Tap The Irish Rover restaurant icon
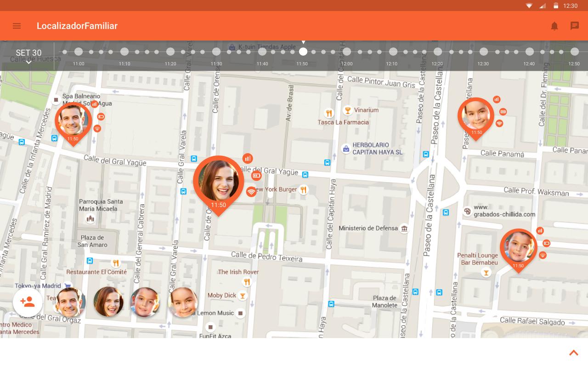The width and height of the screenshot is (588, 368). (x=247, y=282)
